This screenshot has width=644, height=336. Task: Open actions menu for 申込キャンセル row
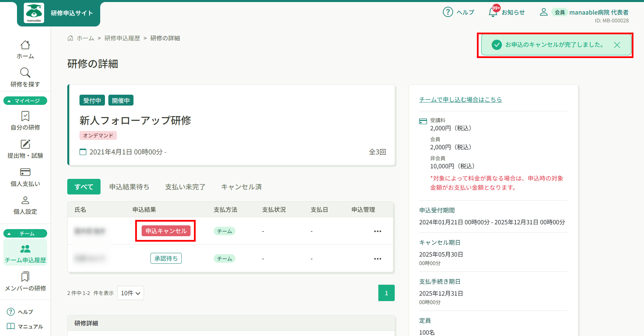tap(377, 231)
